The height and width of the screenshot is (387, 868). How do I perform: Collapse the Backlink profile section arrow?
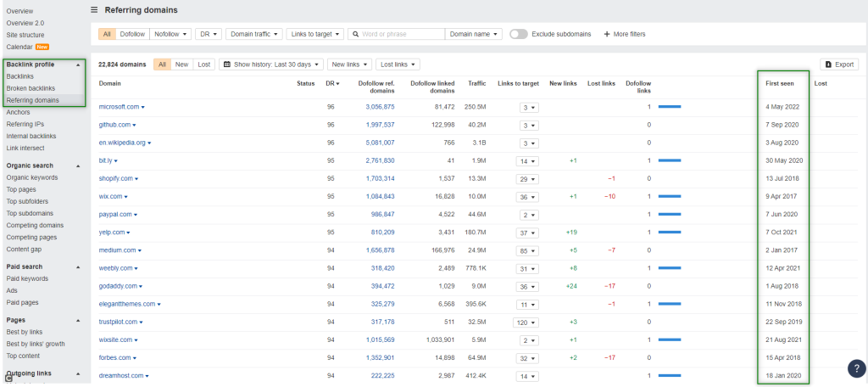[77, 64]
